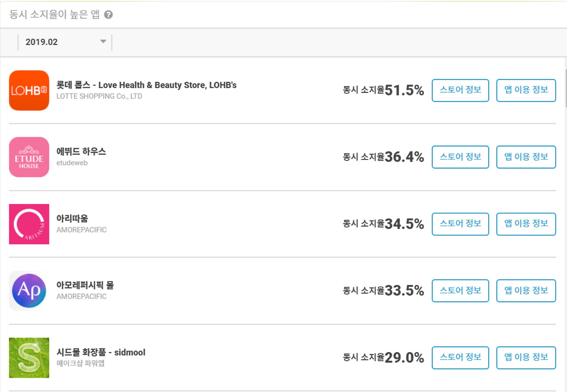567x392 pixels.
Task: Open 스토어 정보 for 롯데 롭스
Action: click(x=460, y=90)
